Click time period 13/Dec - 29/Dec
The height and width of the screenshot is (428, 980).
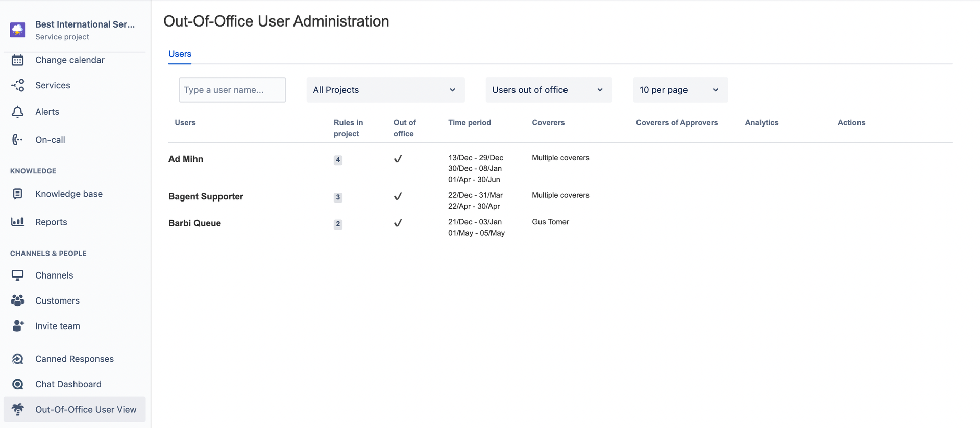click(x=476, y=158)
